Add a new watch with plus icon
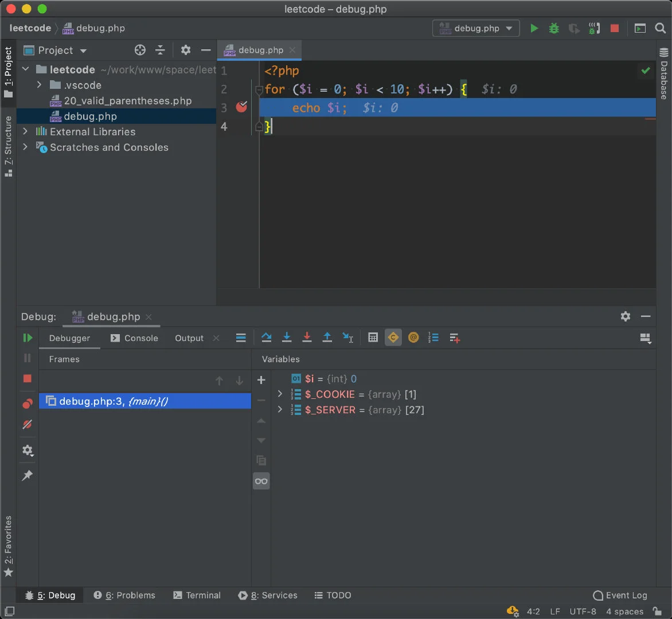 261,379
